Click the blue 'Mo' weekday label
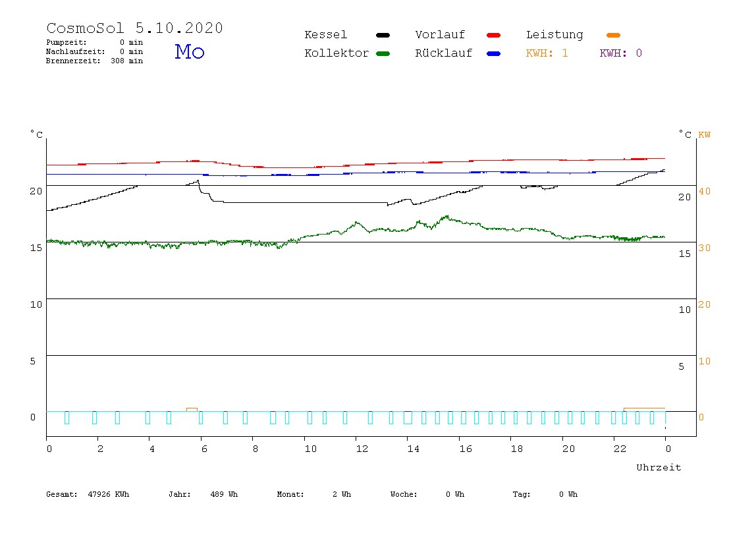 [190, 51]
